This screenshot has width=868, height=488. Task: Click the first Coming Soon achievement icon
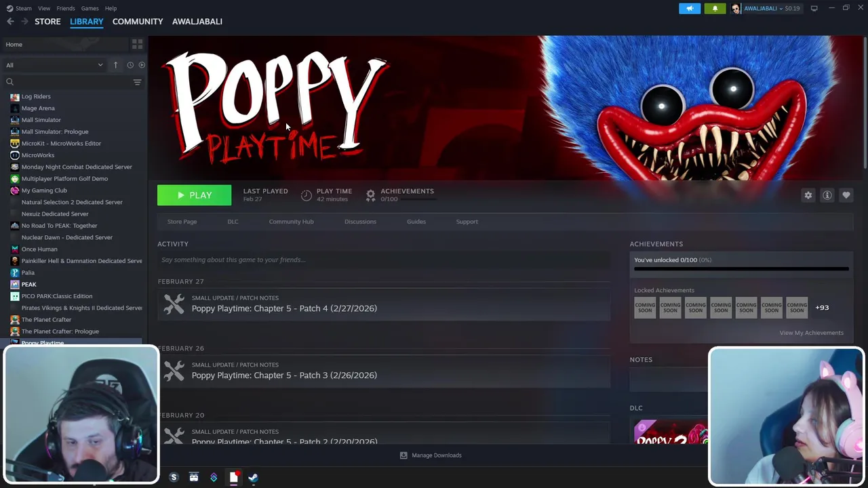[x=645, y=308]
